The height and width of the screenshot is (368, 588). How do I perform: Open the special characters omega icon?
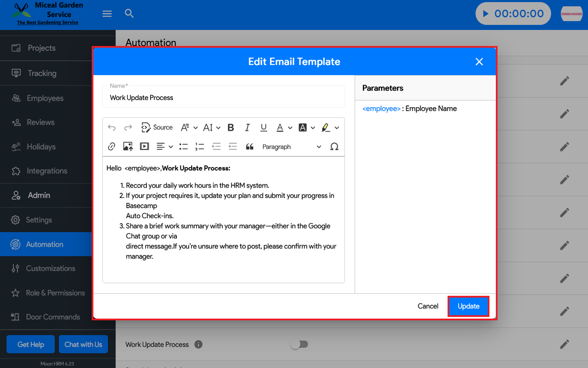[x=334, y=146]
